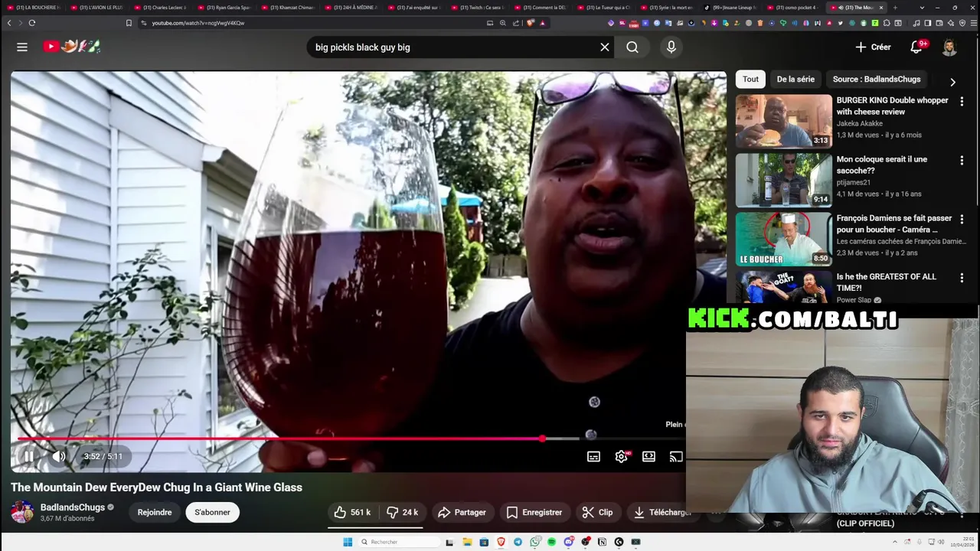Open Brave Shields lion icon
980x551 pixels.
(531, 23)
